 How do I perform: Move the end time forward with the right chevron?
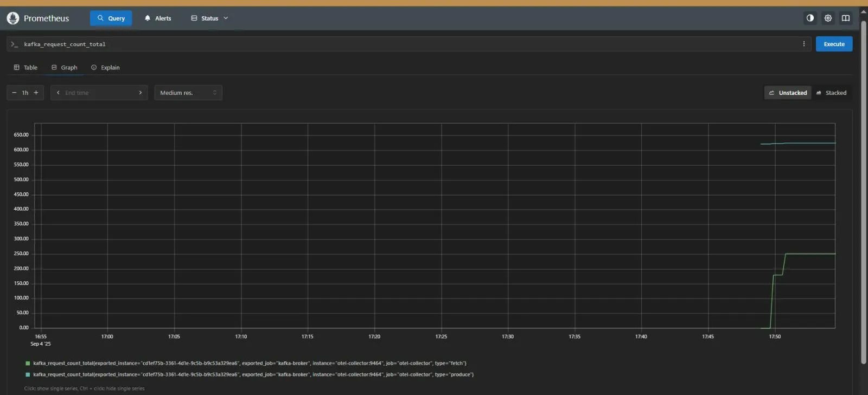coord(141,93)
